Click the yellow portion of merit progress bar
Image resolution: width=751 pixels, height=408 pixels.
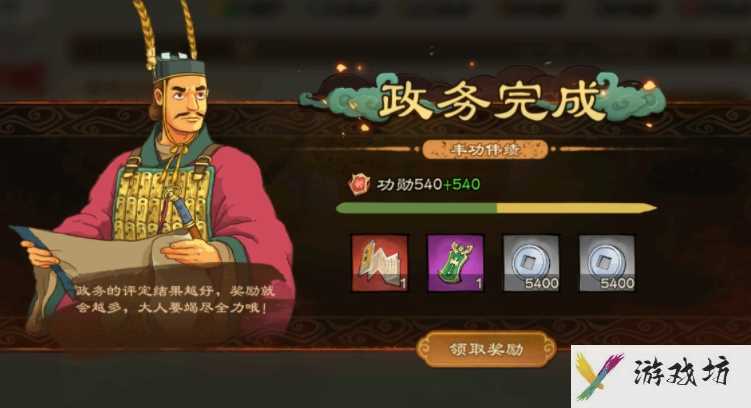[x=576, y=208]
